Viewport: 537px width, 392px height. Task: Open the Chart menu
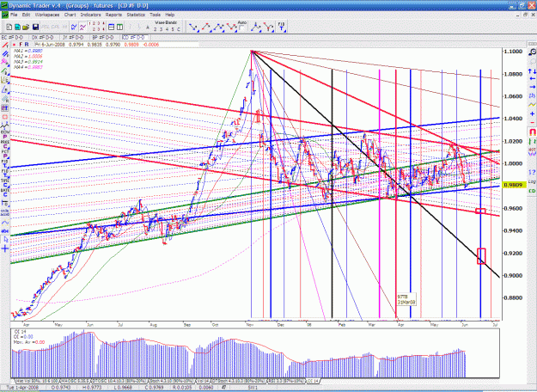click(x=70, y=15)
